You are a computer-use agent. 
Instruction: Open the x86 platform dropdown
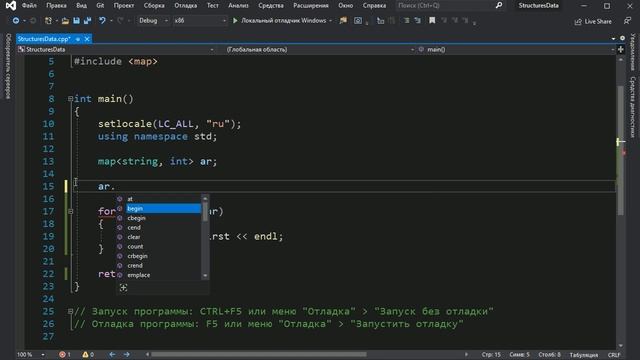click(x=200, y=20)
